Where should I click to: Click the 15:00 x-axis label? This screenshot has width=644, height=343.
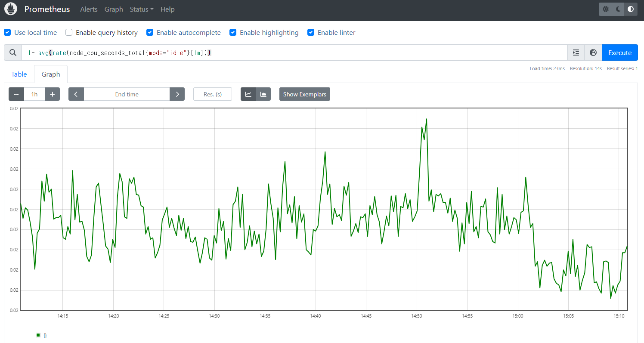click(x=518, y=316)
